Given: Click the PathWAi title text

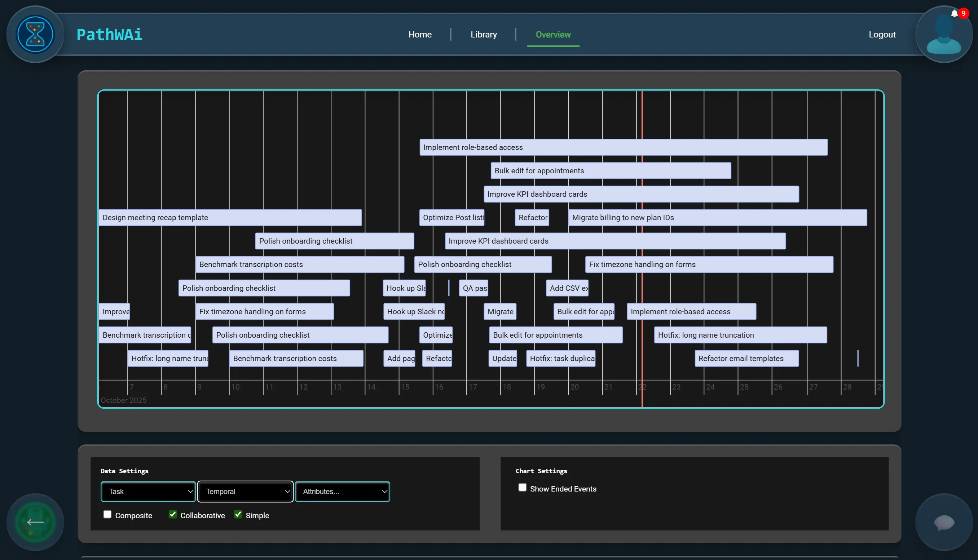Looking at the screenshot, I should (109, 35).
